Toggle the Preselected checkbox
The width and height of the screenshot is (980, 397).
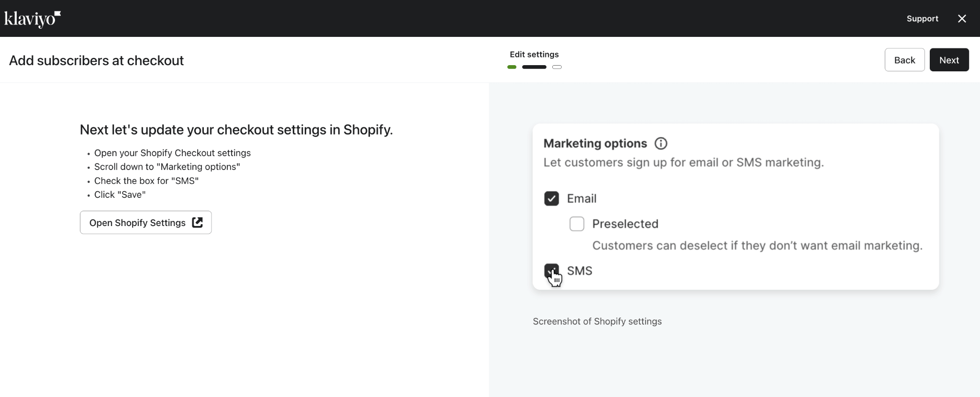point(577,224)
